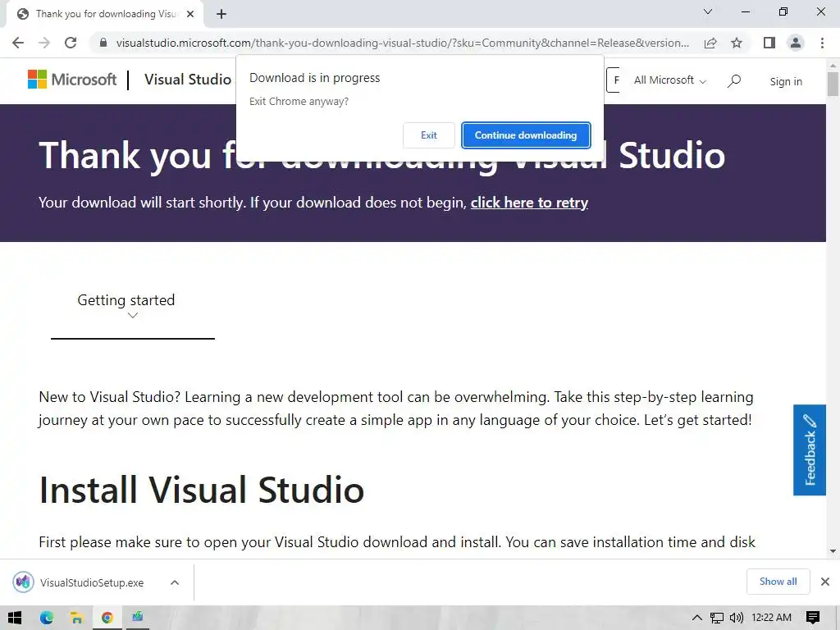Click the page vertical scrollbar thumb
Screen dimensions: 840x630
pyautogui.click(x=833, y=84)
